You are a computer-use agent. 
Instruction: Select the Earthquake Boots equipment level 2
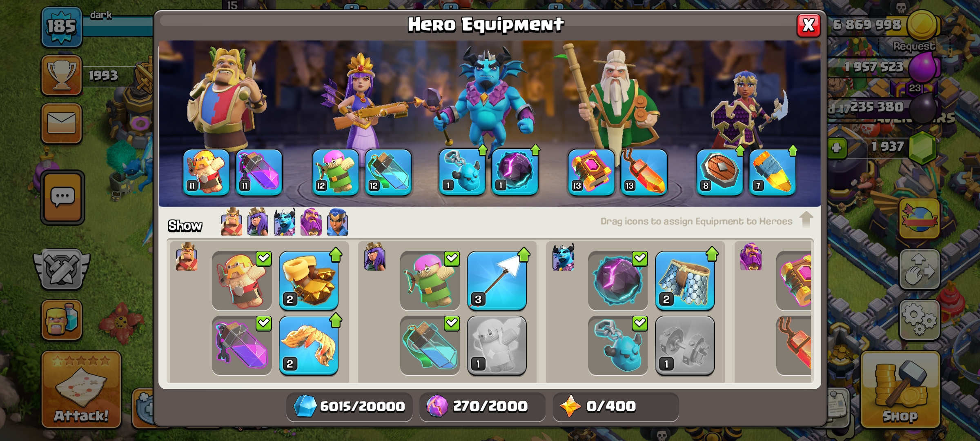[x=309, y=281]
